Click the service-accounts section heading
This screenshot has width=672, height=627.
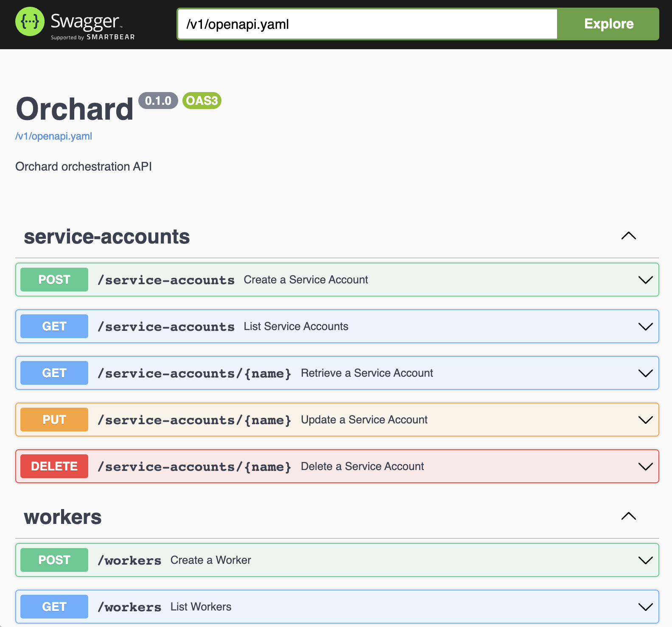107,236
